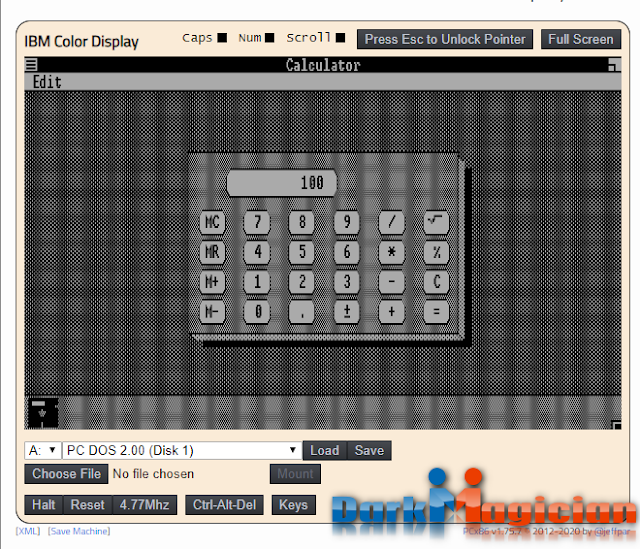640x549 pixels.
Task: Click the Halt button
Action: pos(44,505)
